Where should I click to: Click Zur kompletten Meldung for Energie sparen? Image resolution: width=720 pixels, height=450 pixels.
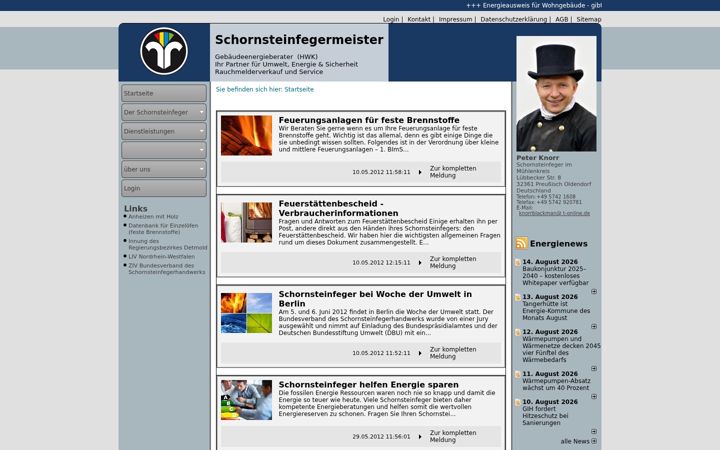[453, 436]
